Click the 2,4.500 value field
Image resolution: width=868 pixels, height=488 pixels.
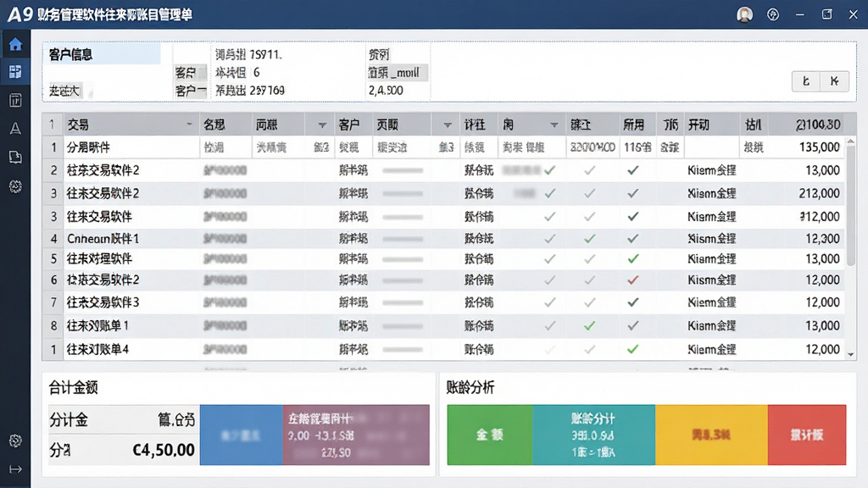[x=386, y=90]
